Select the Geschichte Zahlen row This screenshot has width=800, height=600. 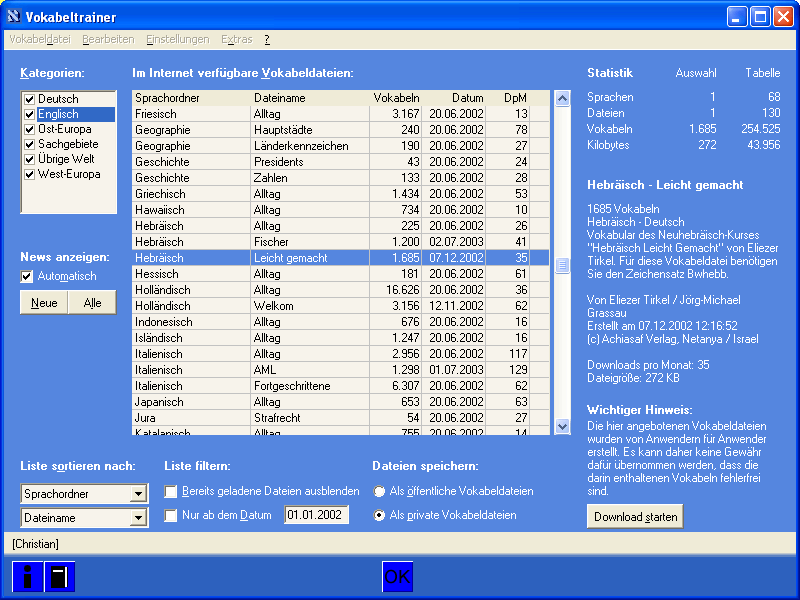[x=340, y=178]
